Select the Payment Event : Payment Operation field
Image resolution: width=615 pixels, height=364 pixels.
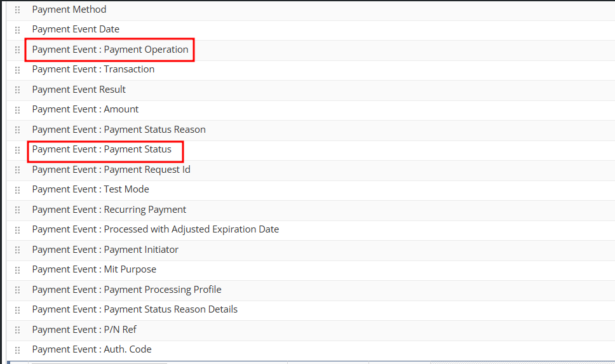point(110,50)
